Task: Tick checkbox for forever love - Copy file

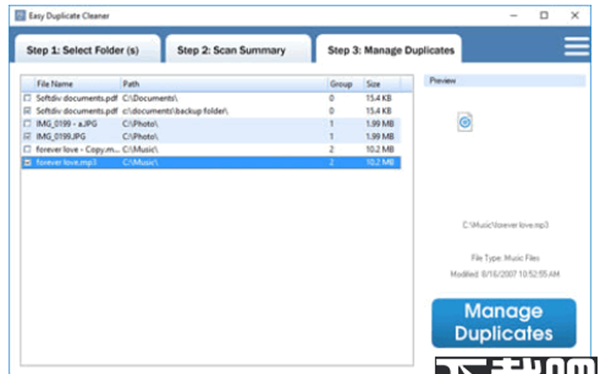Action: pos(27,149)
